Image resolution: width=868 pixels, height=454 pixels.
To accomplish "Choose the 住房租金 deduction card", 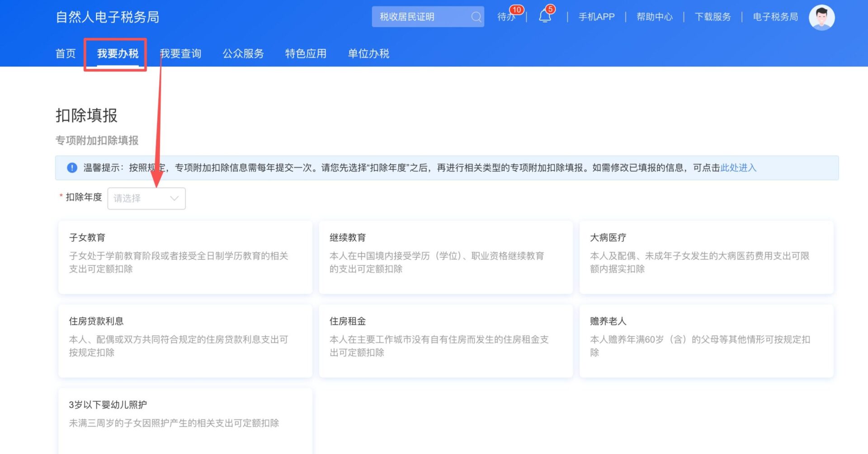I will coord(445,340).
